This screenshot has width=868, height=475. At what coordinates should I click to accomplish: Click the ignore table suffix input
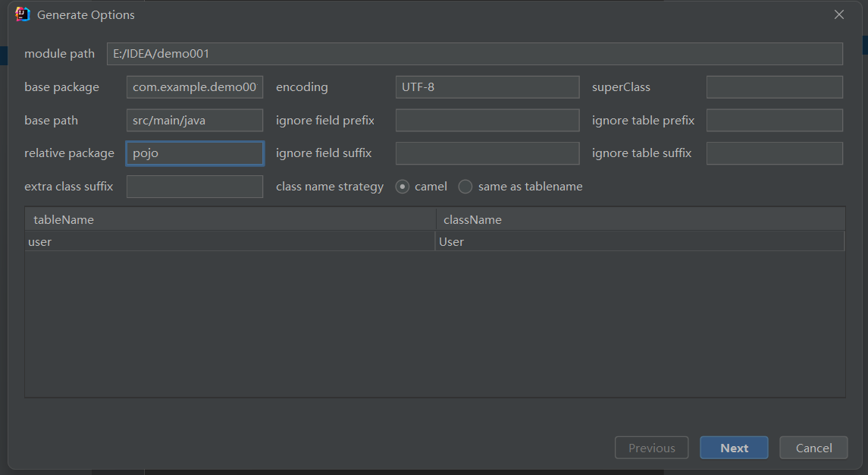(x=774, y=153)
